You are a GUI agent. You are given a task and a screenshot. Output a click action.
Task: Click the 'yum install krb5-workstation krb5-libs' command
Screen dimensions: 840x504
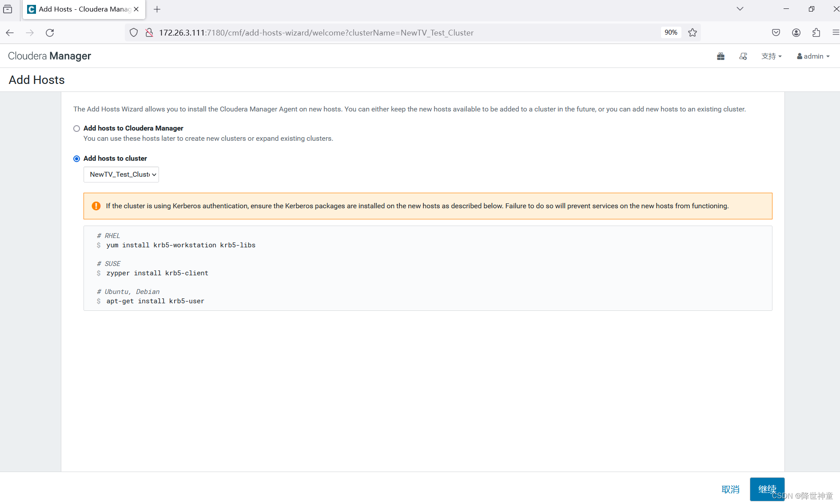point(181,245)
